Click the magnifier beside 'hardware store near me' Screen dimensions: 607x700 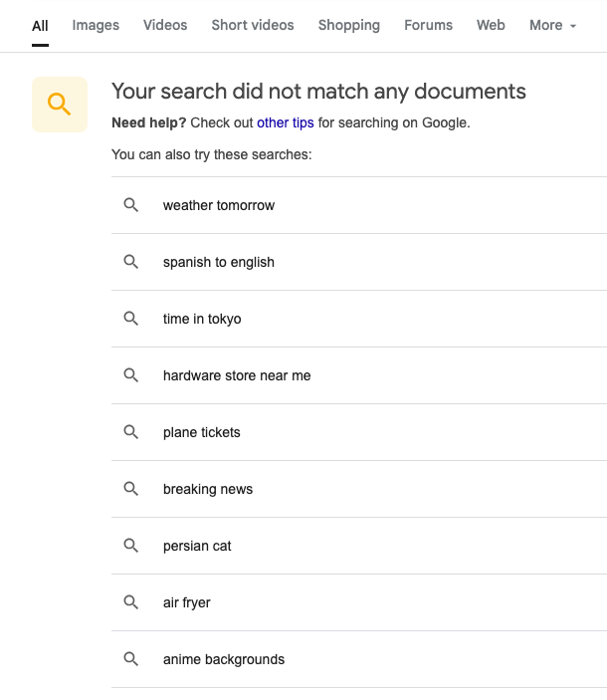pyautogui.click(x=130, y=375)
